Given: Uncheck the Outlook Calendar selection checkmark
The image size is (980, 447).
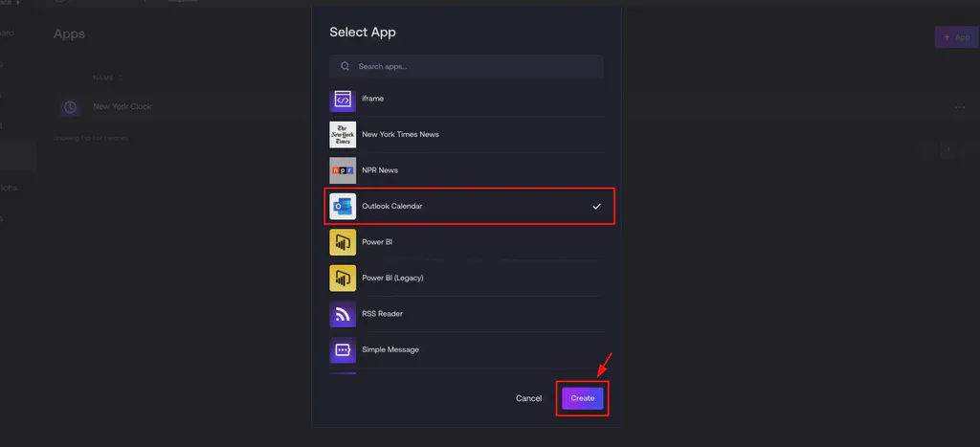Looking at the screenshot, I should coord(596,206).
